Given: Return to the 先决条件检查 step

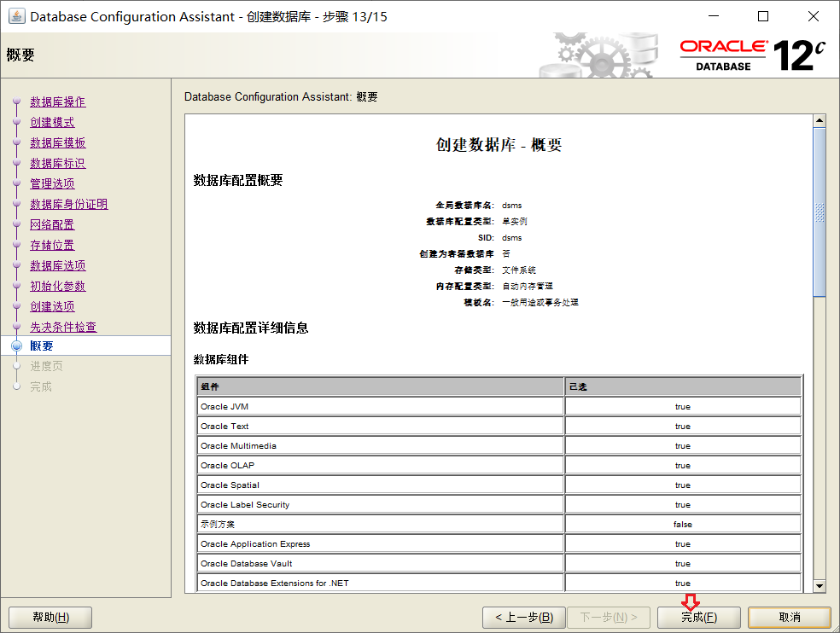Looking at the screenshot, I should point(63,327).
